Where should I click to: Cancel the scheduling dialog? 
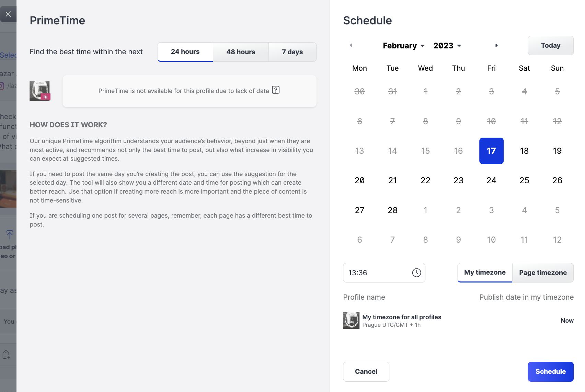tap(366, 371)
